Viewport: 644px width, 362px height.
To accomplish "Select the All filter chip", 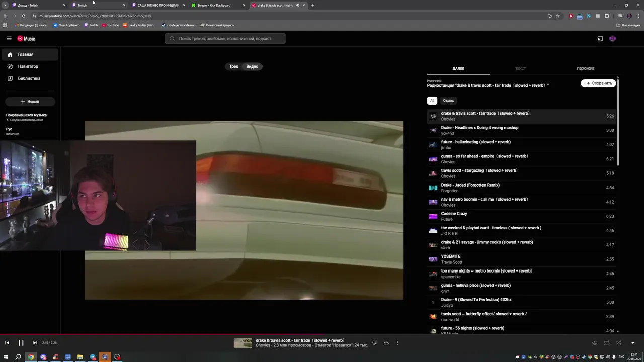I will tap(432, 100).
